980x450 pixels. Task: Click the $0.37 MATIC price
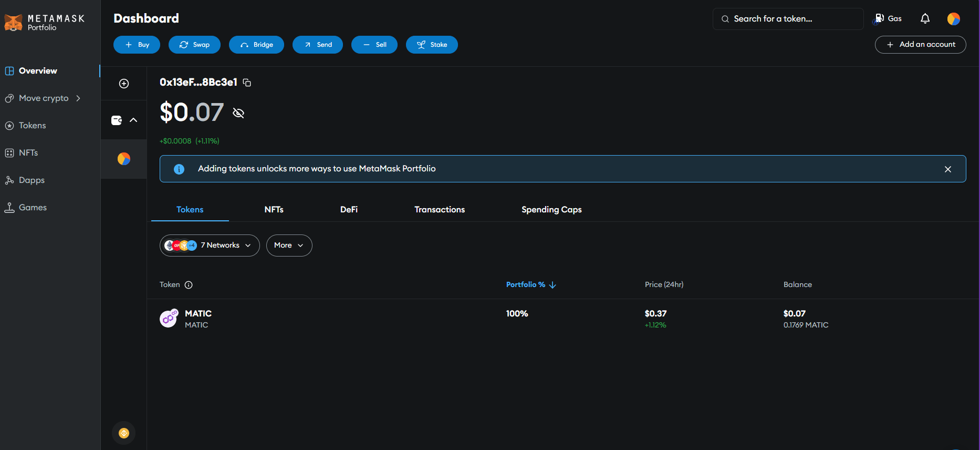(x=655, y=313)
